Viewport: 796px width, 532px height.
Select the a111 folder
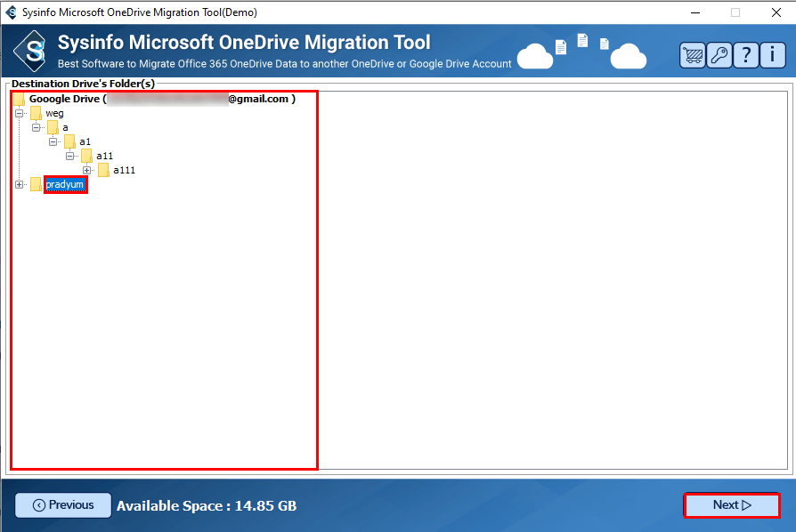124,171
